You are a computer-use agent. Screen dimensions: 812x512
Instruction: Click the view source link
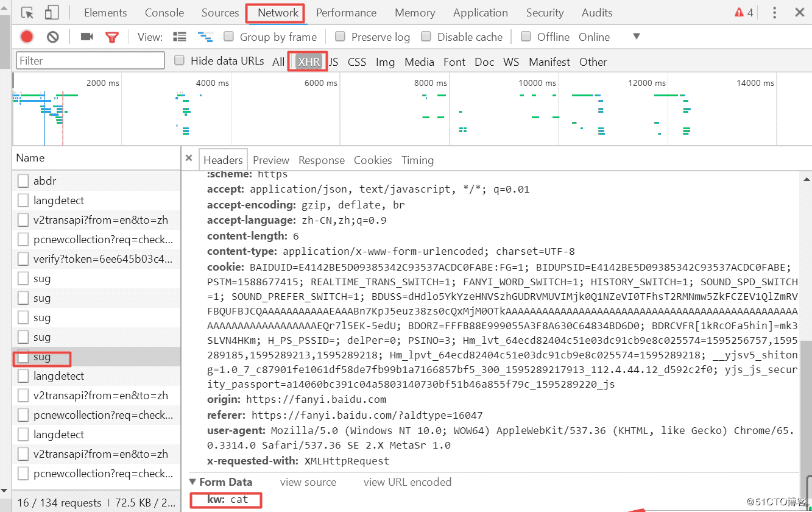click(x=308, y=482)
